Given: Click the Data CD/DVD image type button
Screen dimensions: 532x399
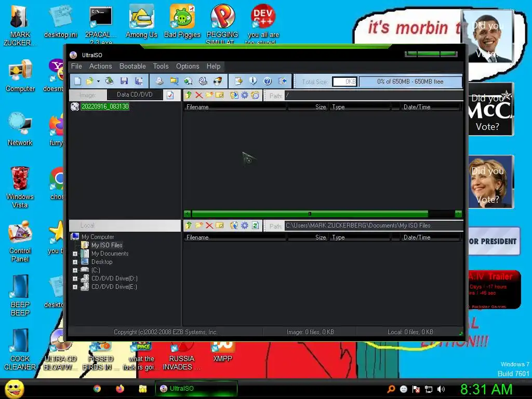Looking at the screenshot, I should 135,95.
